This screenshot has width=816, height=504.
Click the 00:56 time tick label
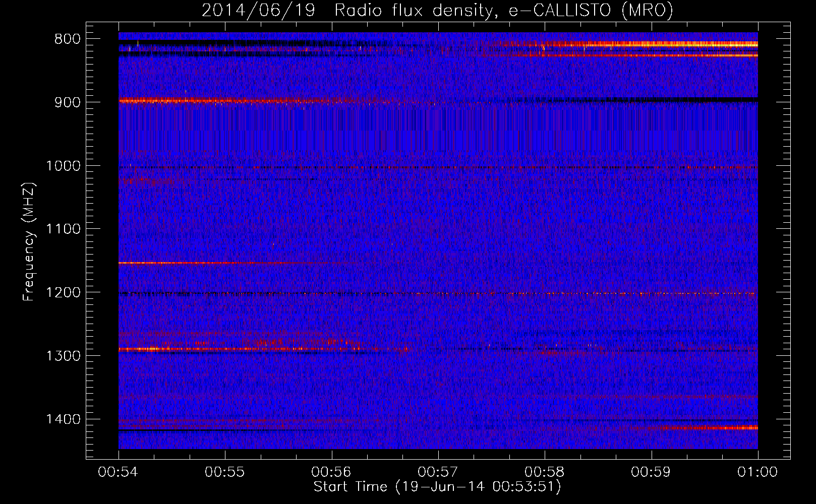331,472
